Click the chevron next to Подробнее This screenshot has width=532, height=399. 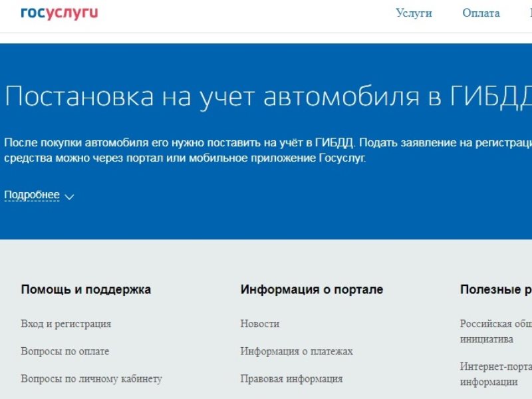[69, 197]
